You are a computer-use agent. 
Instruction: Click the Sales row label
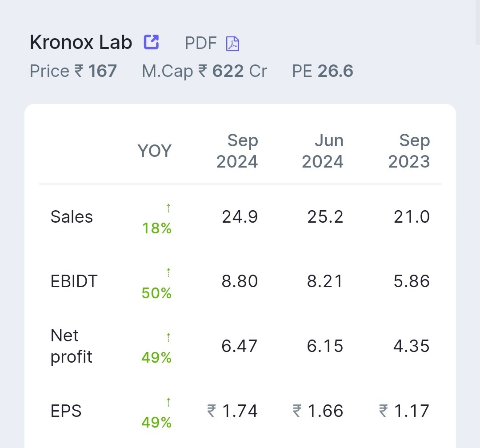pos(72,217)
